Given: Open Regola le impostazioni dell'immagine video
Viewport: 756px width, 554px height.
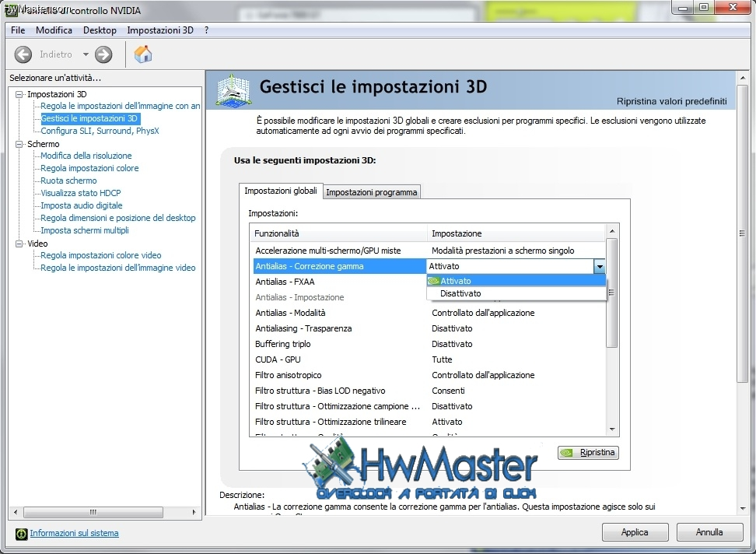Looking at the screenshot, I should [118, 268].
